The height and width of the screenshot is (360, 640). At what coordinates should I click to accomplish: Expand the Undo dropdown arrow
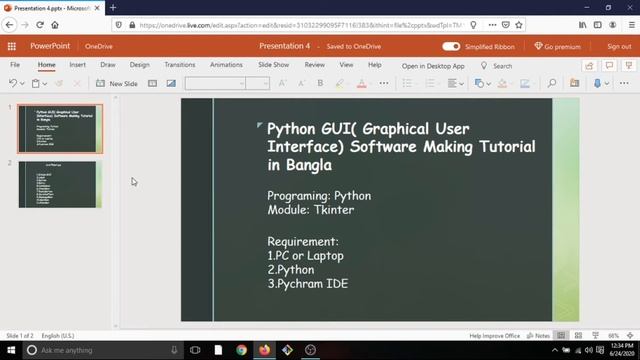pos(22,84)
